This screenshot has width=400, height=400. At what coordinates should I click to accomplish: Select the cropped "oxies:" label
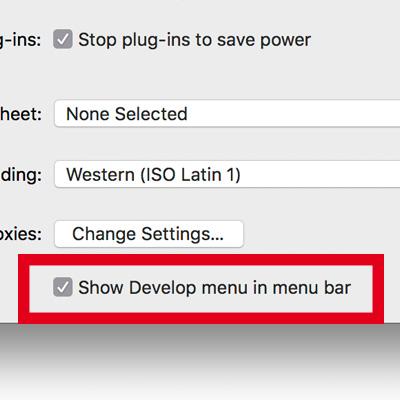coord(21,234)
